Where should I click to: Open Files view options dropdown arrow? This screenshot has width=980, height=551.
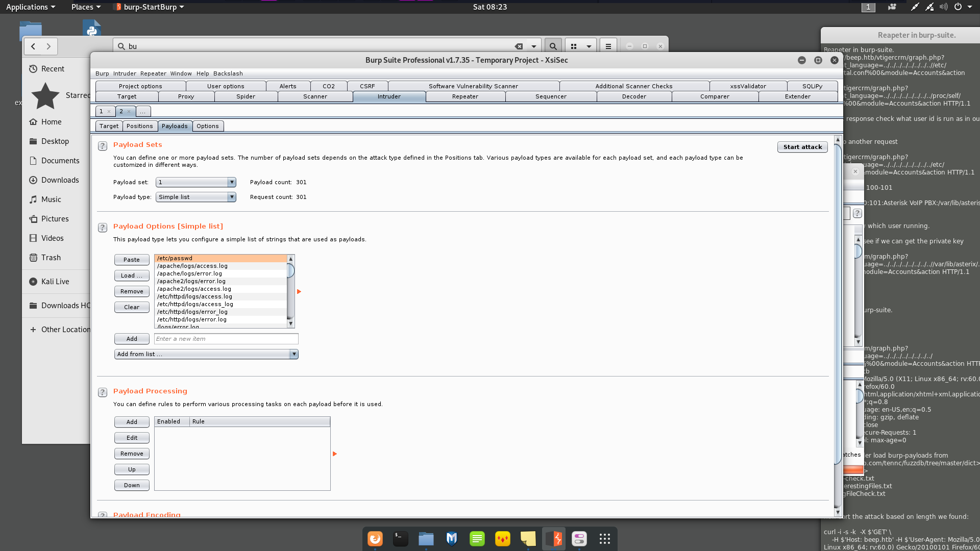pyautogui.click(x=589, y=46)
